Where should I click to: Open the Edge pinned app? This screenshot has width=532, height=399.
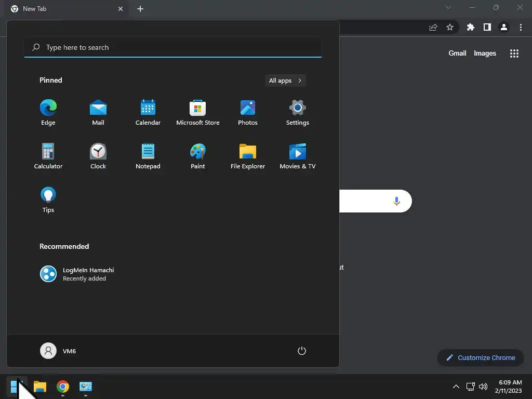pyautogui.click(x=48, y=113)
